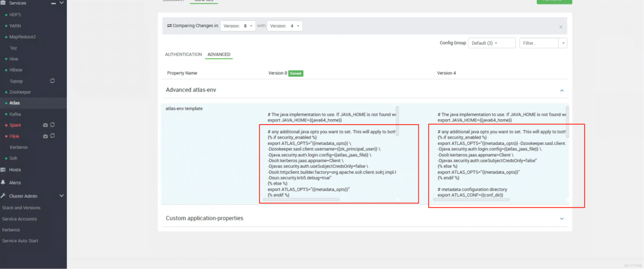644x269 pixels.
Task: Open the HBase service page
Action: coord(16,70)
